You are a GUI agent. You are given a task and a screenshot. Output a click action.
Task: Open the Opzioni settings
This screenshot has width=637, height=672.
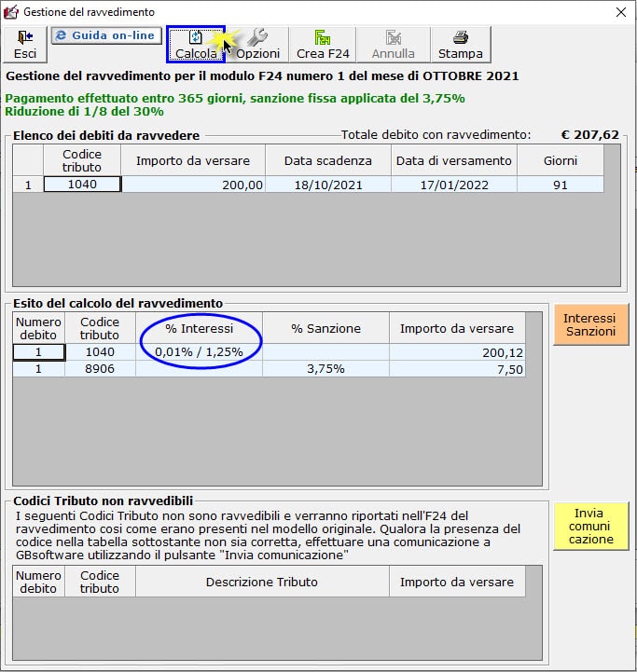click(x=257, y=44)
